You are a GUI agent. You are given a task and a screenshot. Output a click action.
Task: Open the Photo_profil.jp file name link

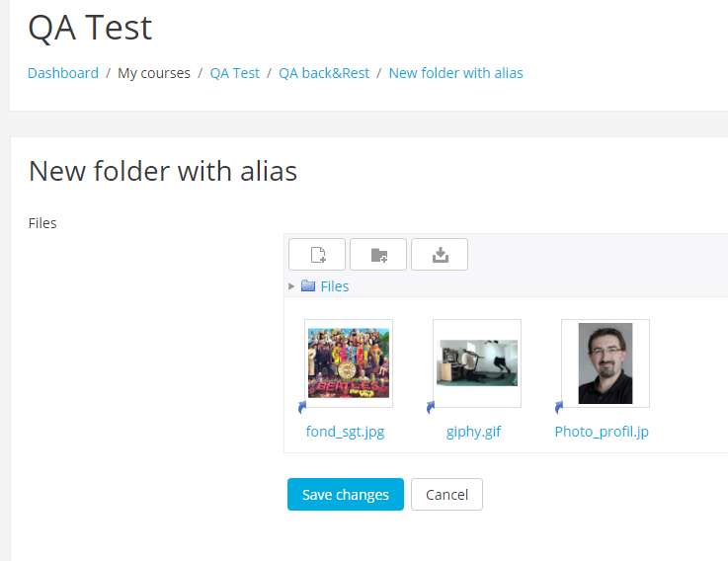tap(602, 432)
